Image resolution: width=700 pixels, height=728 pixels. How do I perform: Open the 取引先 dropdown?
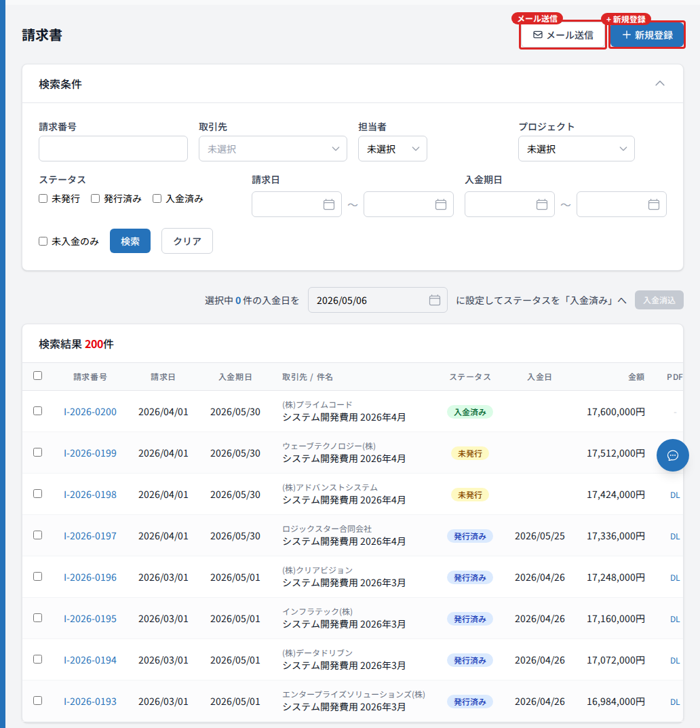click(273, 149)
